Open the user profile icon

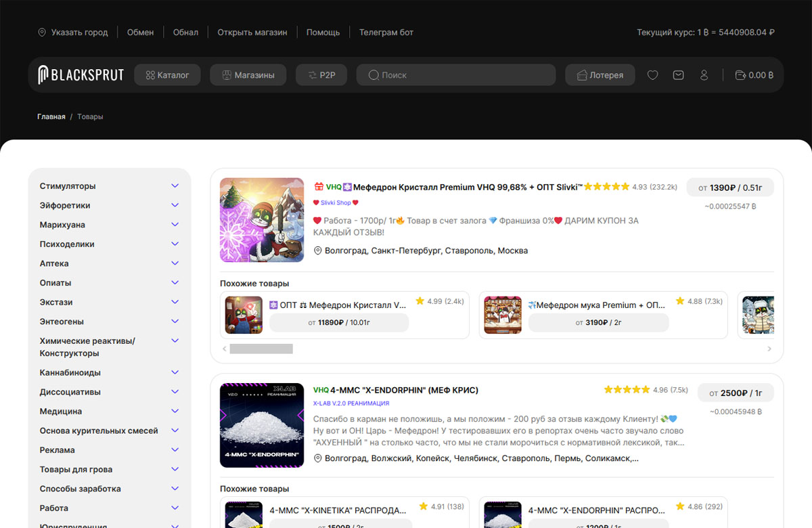[704, 74]
